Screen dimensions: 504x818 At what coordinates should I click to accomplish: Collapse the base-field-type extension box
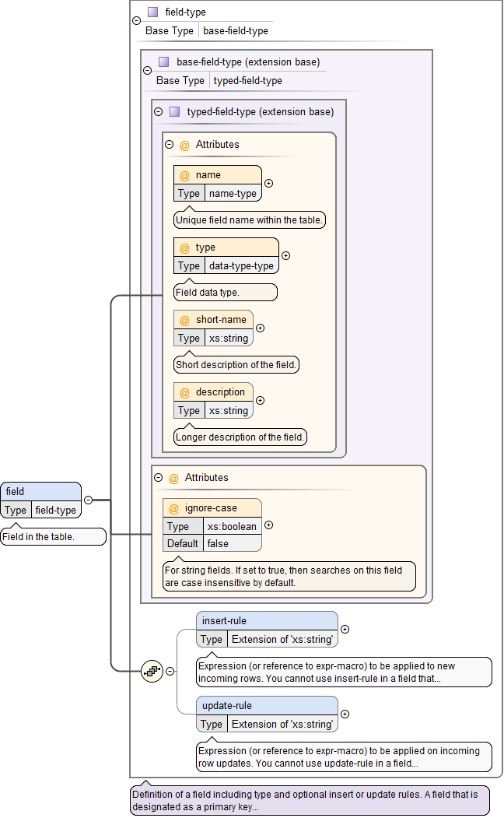(x=148, y=70)
